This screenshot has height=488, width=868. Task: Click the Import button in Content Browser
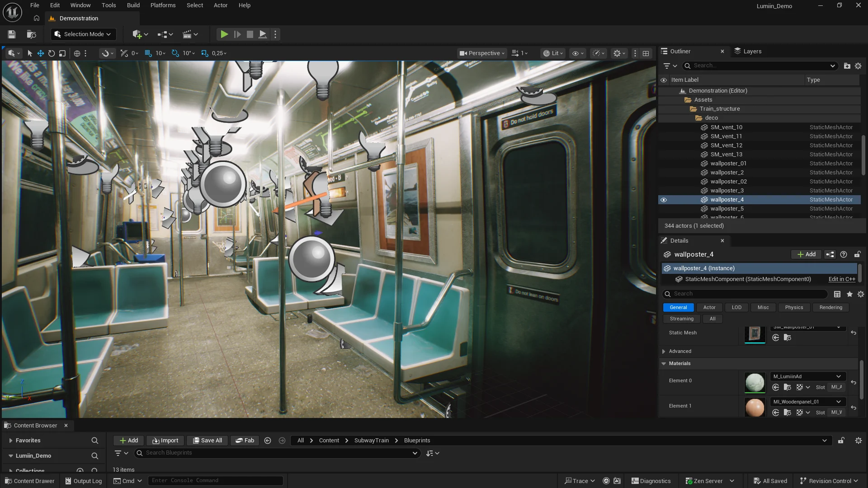point(165,441)
